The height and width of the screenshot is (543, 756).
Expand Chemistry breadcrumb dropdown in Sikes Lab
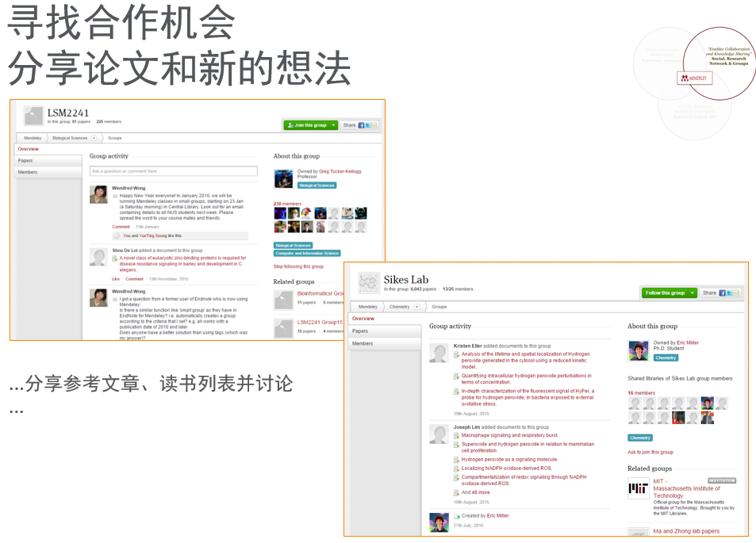[416, 307]
